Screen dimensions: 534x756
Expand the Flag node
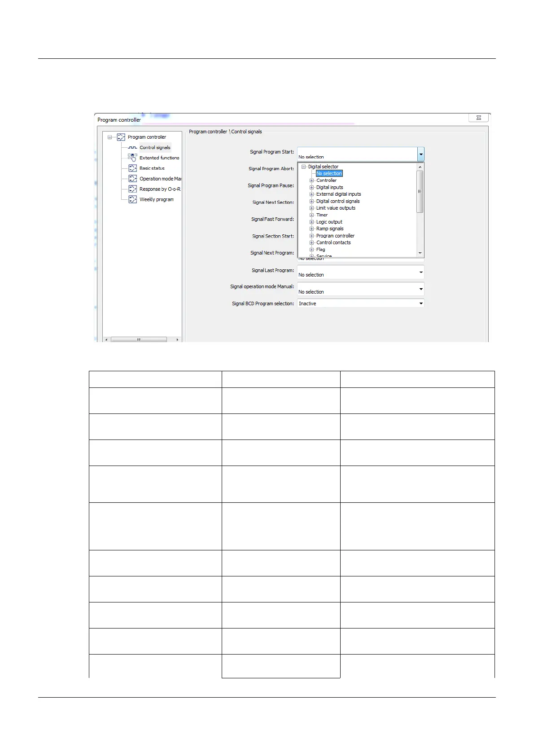(x=312, y=250)
